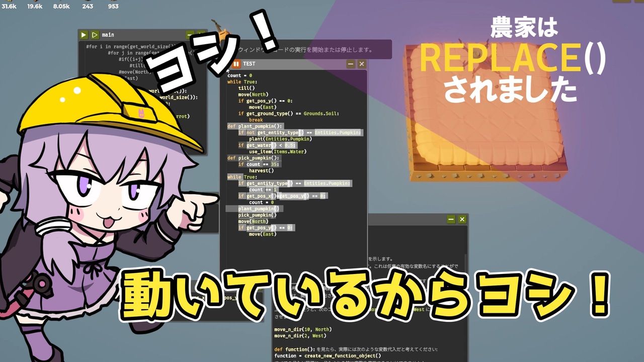
Task: Click the 8.05k resource counter
Action: pos(61,6)
